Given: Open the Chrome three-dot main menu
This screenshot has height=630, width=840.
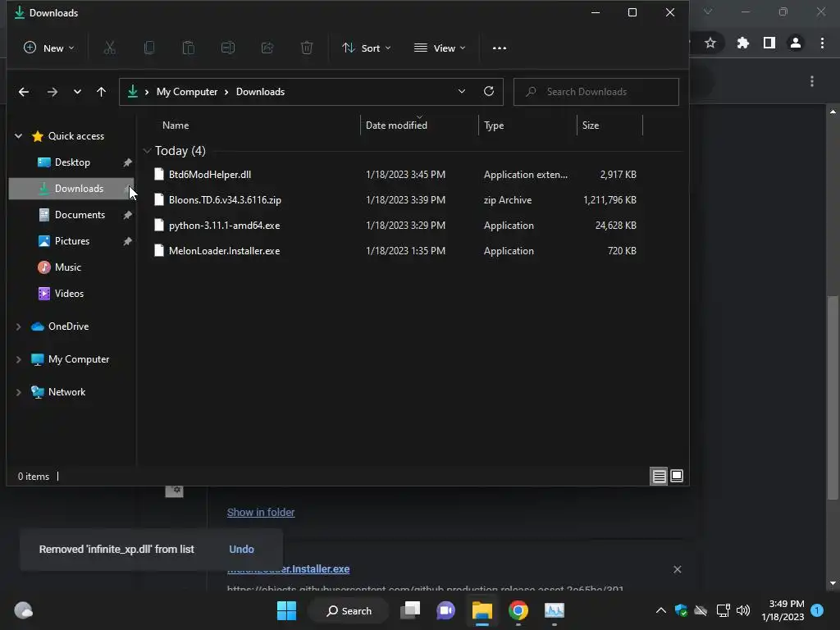Looking at the screenshot, I should click(822, 43).
